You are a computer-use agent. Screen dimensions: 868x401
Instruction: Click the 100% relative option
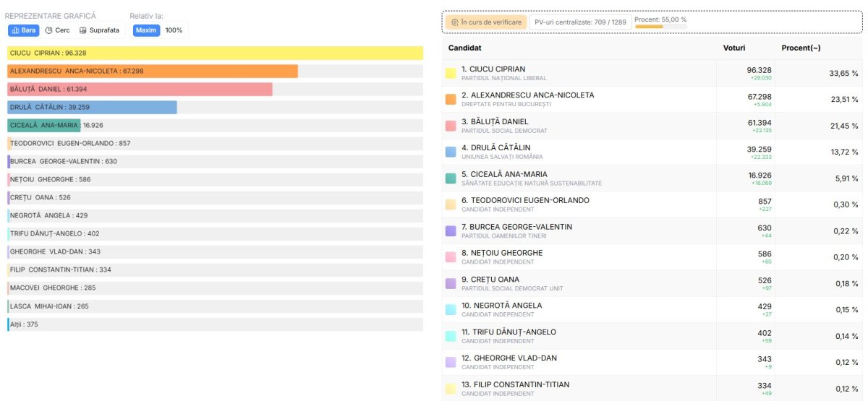pyautogui.click(x=174, y=30)
